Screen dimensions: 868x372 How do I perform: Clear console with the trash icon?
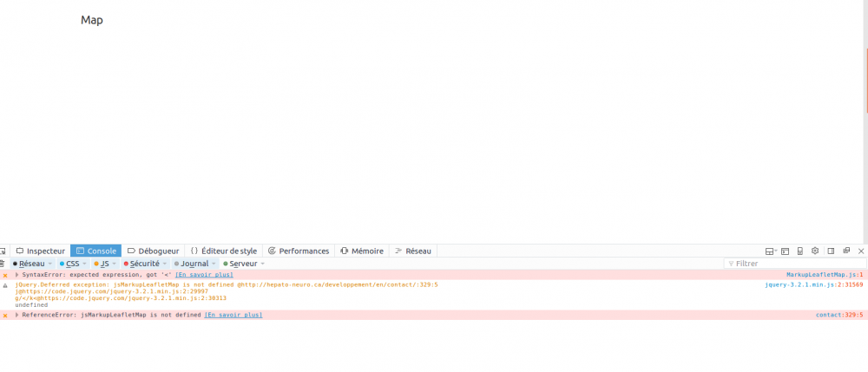[x=3, y=264]
